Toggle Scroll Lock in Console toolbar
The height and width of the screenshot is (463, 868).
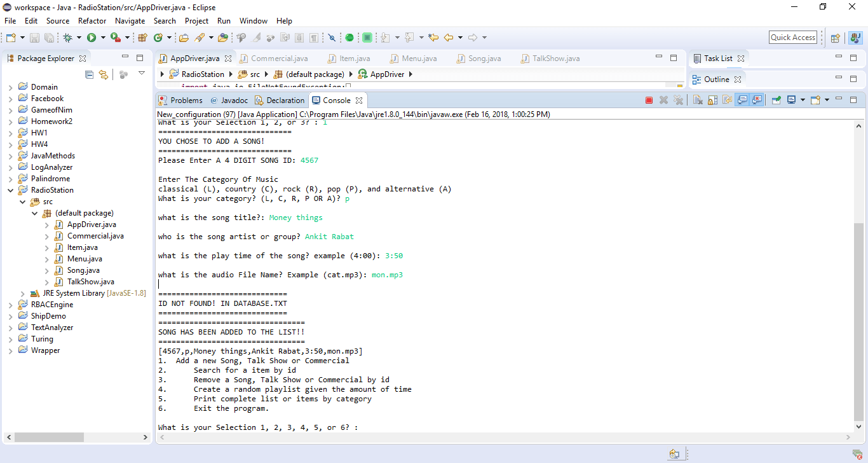pos(712,100)
